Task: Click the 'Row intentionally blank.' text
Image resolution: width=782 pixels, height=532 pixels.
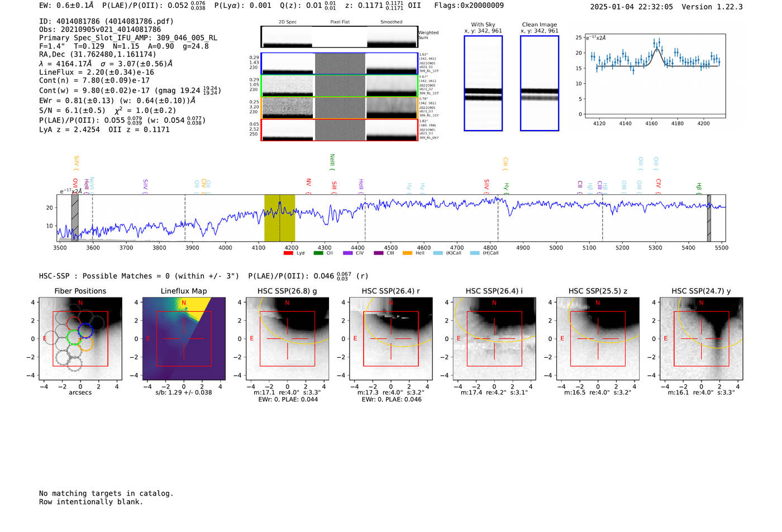Action: pos(91,502)
